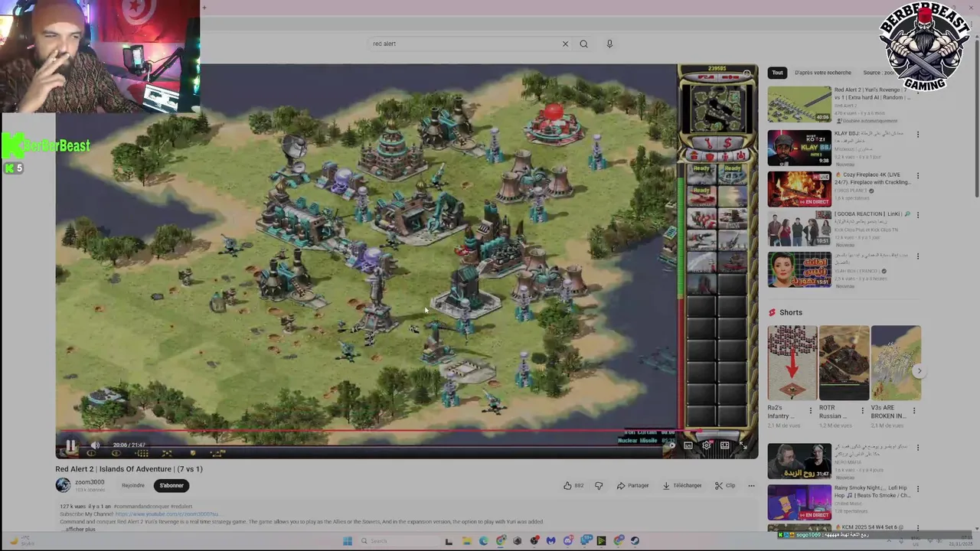Start voice search with the microphone icon
Screen dimensions: 980x551
[609, 44]
